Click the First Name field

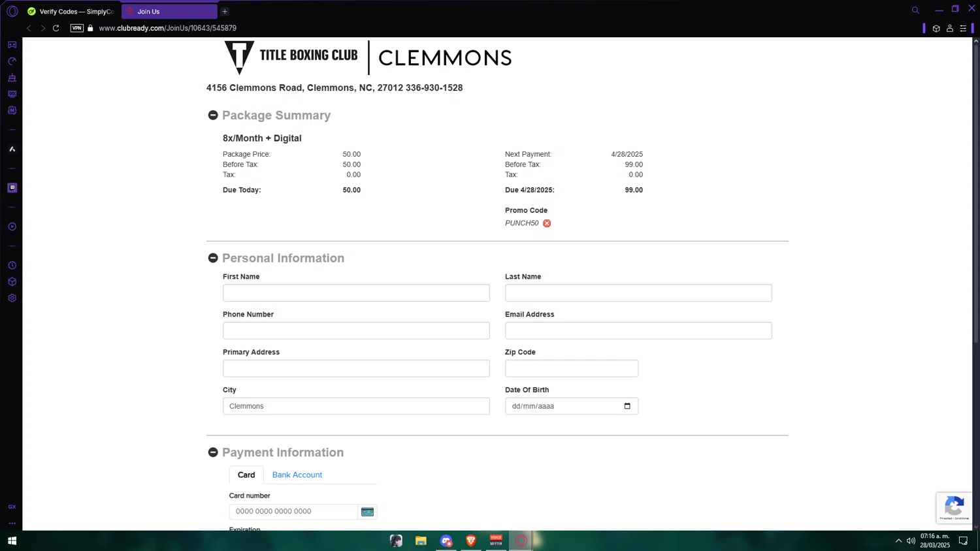[x=356, y=292]
